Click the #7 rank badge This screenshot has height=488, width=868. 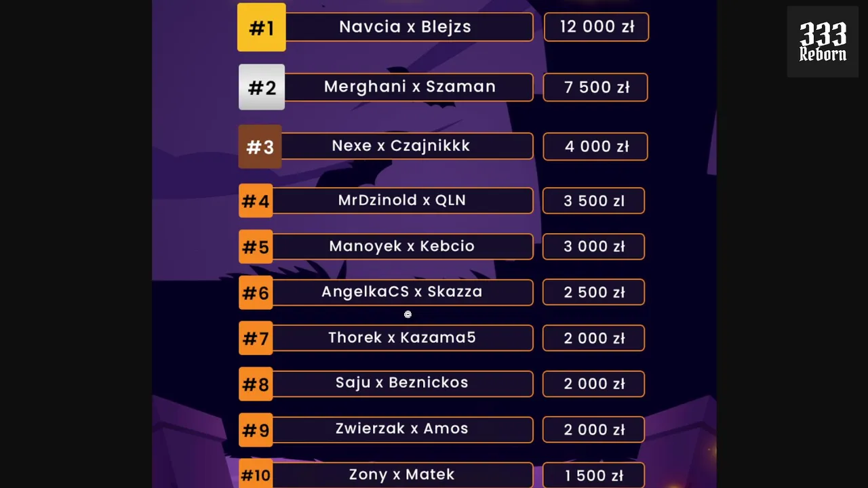[256, 338]
